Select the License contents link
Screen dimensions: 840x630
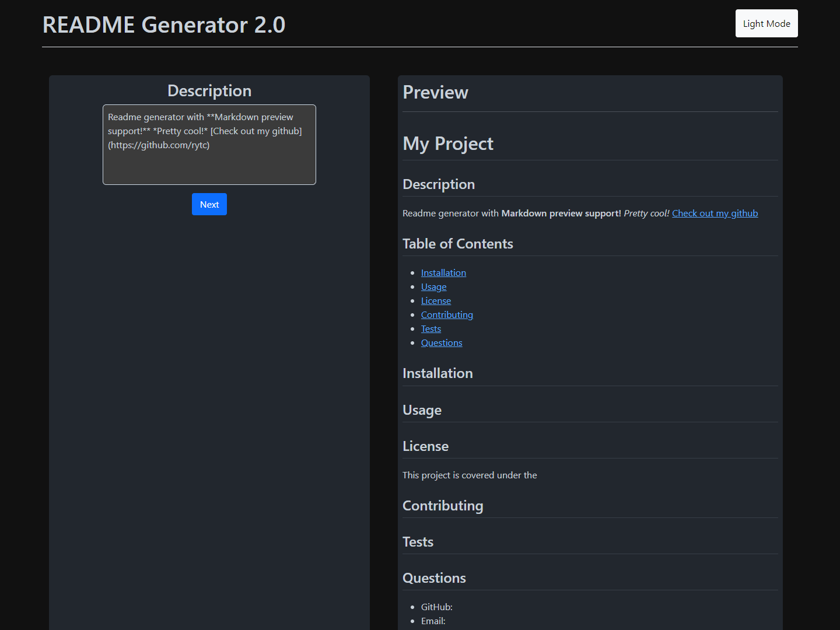click(x=436, y=301)
